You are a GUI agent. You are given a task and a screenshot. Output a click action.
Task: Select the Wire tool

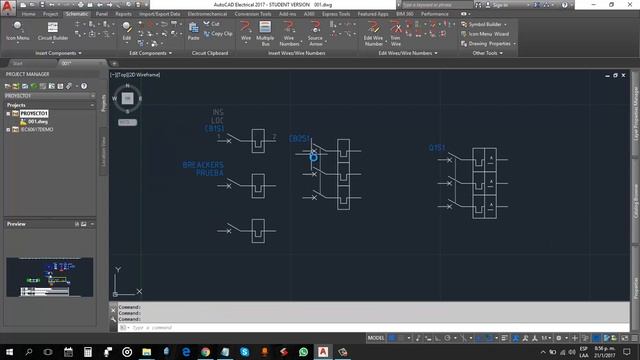point(246,32)
